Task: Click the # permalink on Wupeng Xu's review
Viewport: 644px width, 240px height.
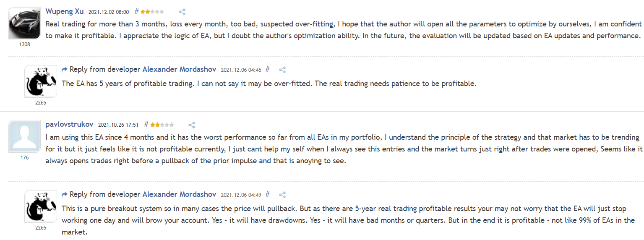Action: 136,12
